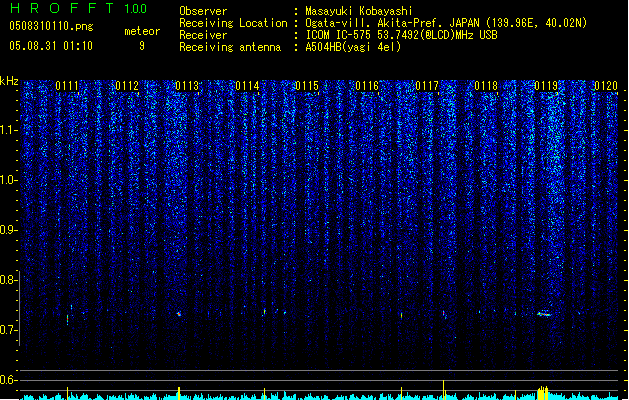Click the 0119 time marker
This screenshot has width=629, height=400.
[x=546, y=86]
